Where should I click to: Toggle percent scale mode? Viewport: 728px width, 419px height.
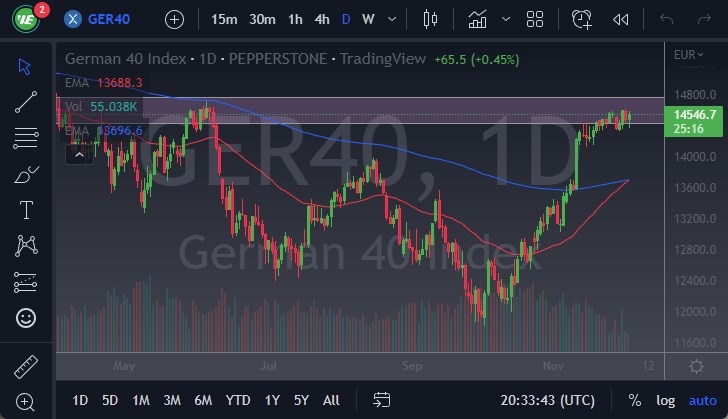[x=634, y=400]
